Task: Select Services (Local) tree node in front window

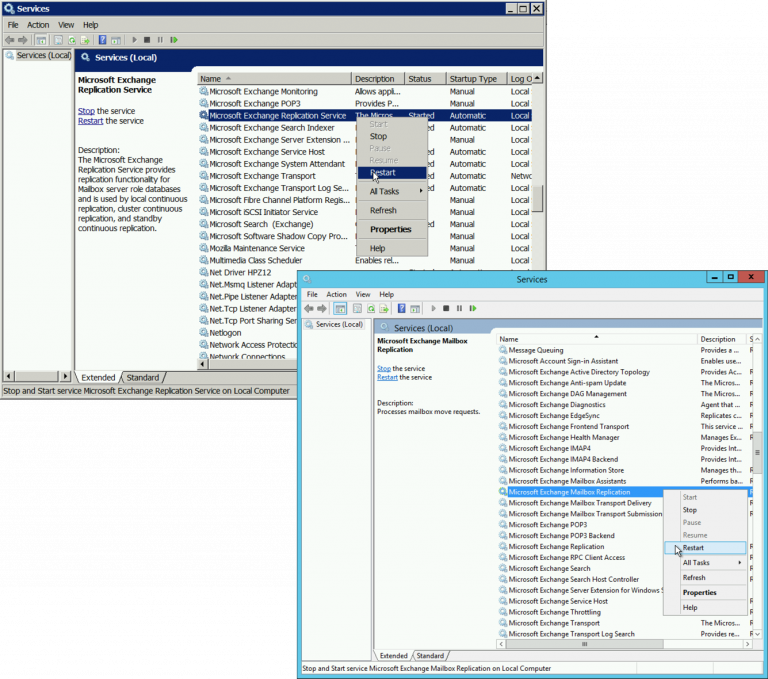Action: pyautogui.click(x=334, y=324)
